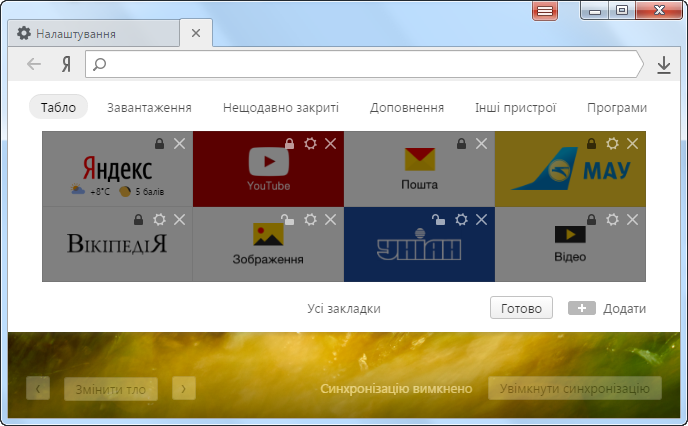Select the Табло tab
This screenshot has height=426, width=688.
(x=58, y=107)
